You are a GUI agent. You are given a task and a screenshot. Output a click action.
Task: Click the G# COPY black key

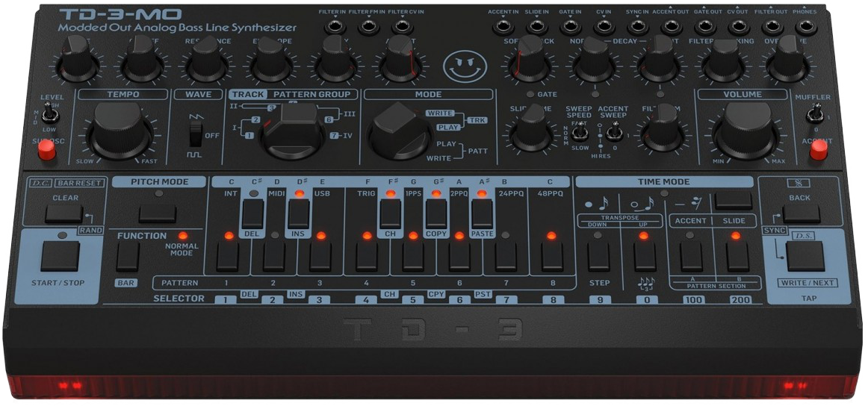pos(436,214)
